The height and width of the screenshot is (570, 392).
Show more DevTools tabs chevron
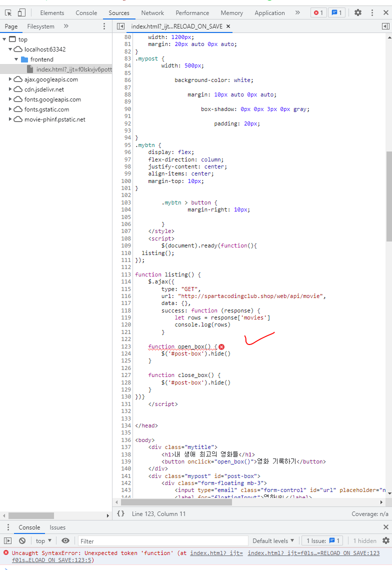pyautogui.click(x=297, y=12)
